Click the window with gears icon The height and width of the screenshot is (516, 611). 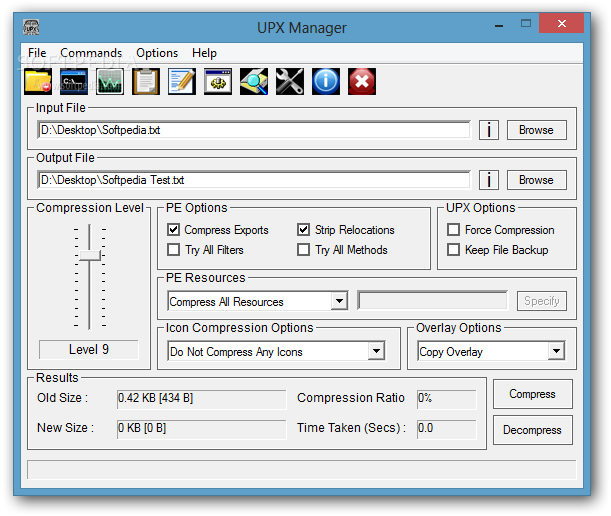218,81
